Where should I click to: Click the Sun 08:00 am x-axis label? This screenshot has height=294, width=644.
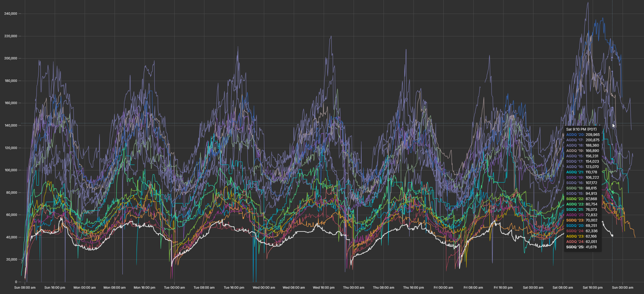[x=25, y=288]
